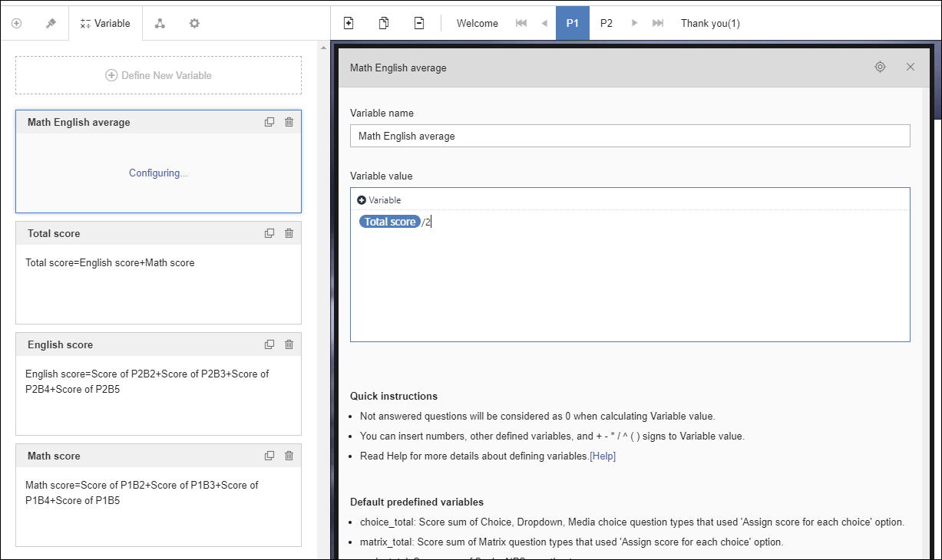Click the Variable name input field
942x560 pixels.
click(x=630, y=136)
